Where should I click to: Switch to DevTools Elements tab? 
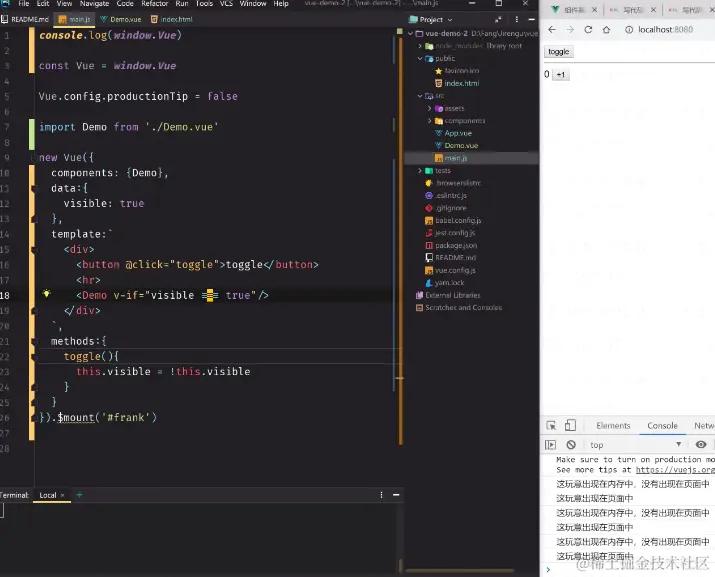(613, 426)
